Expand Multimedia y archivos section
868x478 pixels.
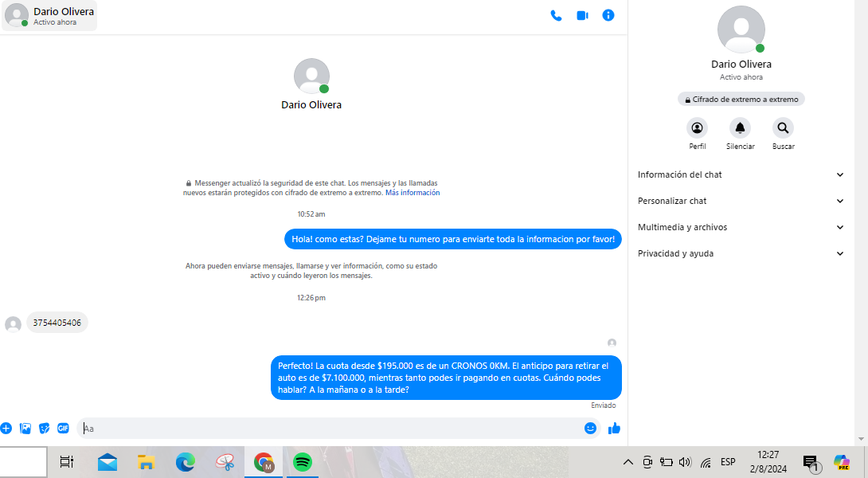click(x=741, y=227)
